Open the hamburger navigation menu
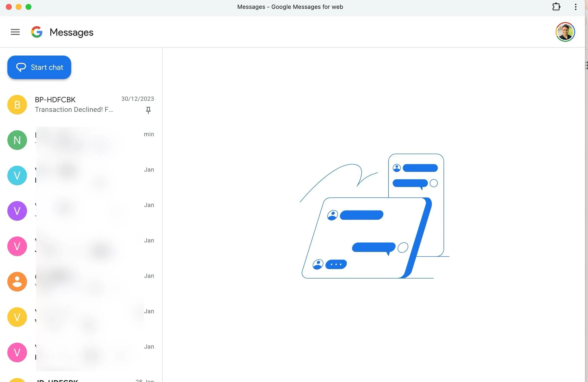Viewport: 588px width, 382px height. [15, 32]
